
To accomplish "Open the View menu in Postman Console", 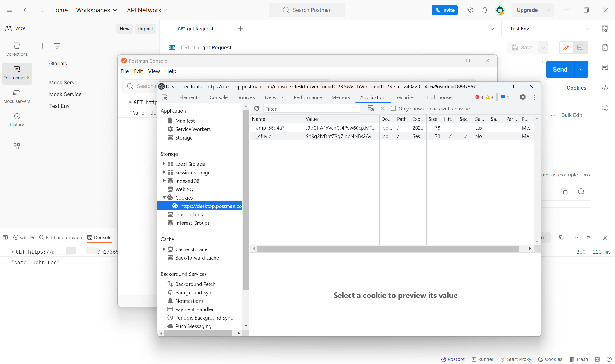I will tap(154, 71).
